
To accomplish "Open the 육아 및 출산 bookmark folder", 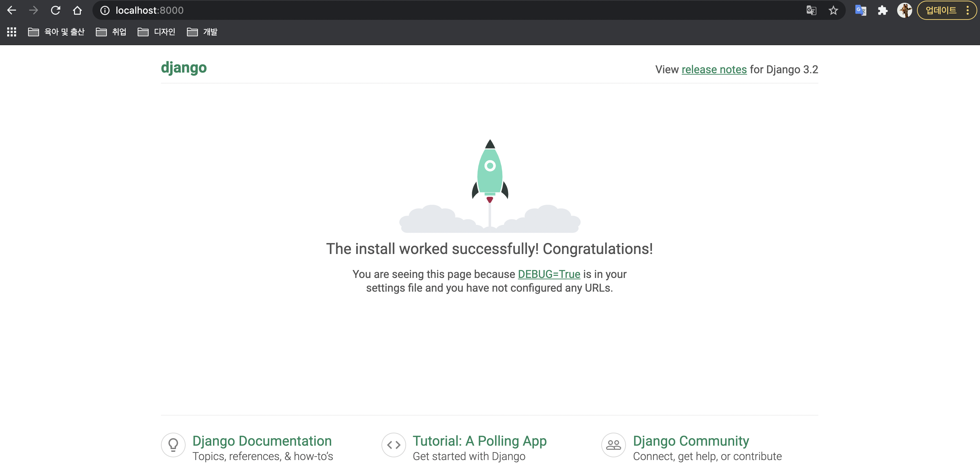I will (56, 32).
